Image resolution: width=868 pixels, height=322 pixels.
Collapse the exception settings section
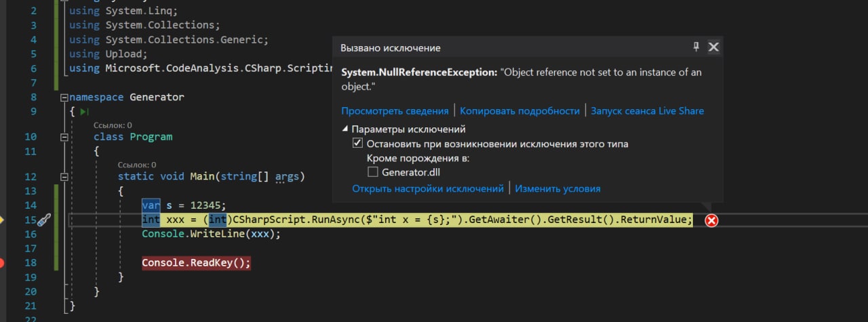point(344,129)
